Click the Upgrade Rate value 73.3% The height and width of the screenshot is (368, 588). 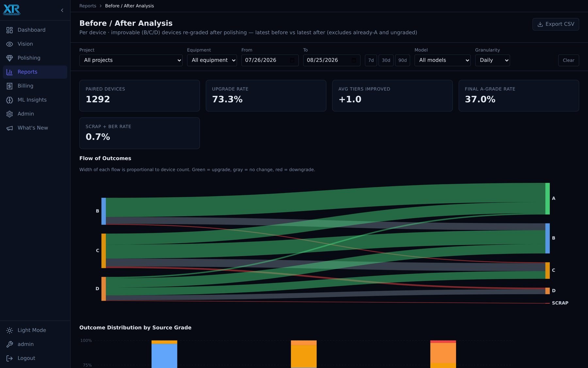227,99
